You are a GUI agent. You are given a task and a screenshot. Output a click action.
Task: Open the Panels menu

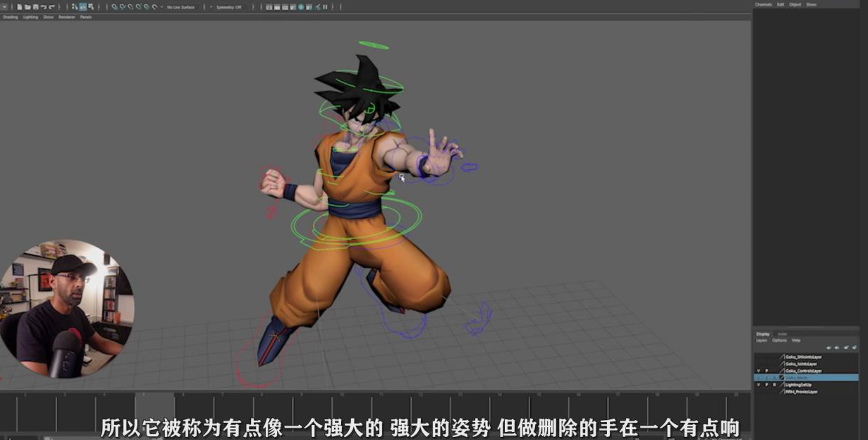[x=86, y=17]
